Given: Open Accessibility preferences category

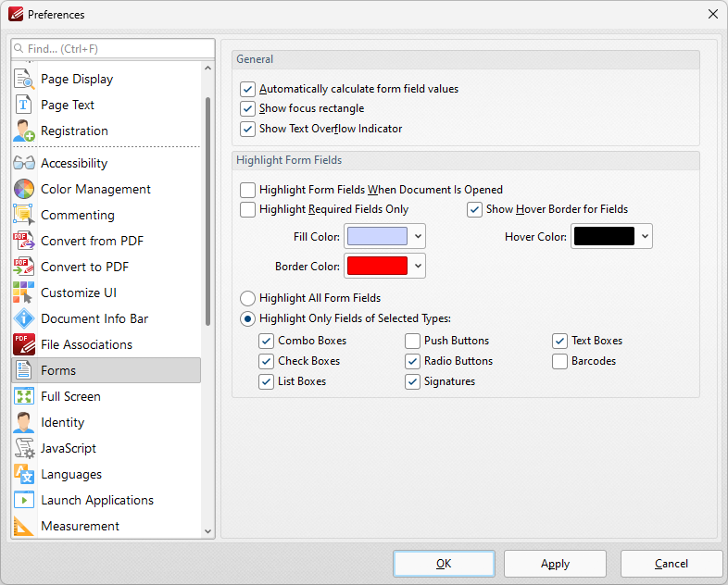Looking at the screenshot, I should coord(107,163).
